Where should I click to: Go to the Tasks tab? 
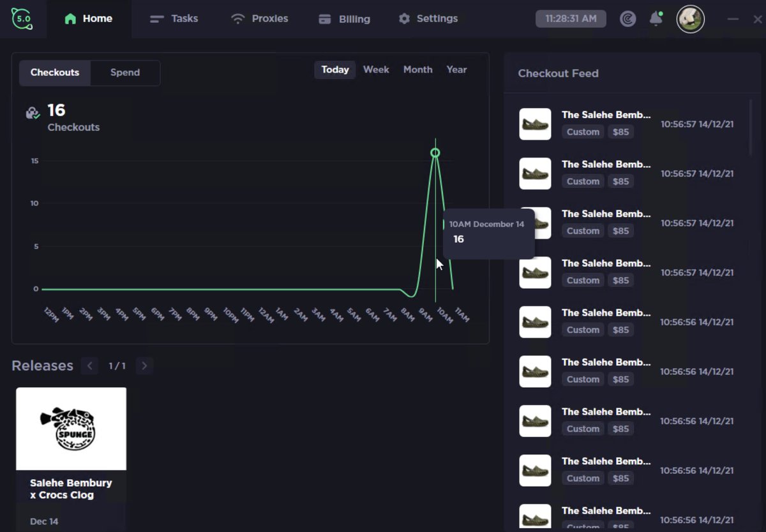pyautogui.click(x=174, y=18)
